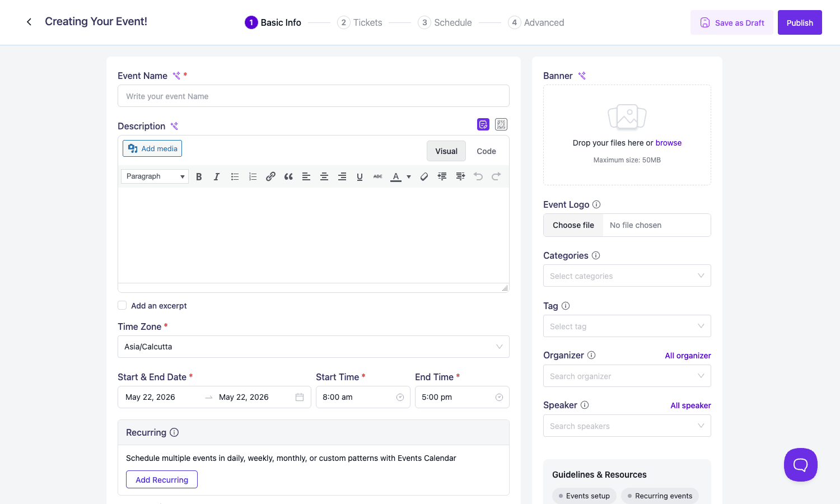
Task: Insert a numbered list
Action: [253, 176]
